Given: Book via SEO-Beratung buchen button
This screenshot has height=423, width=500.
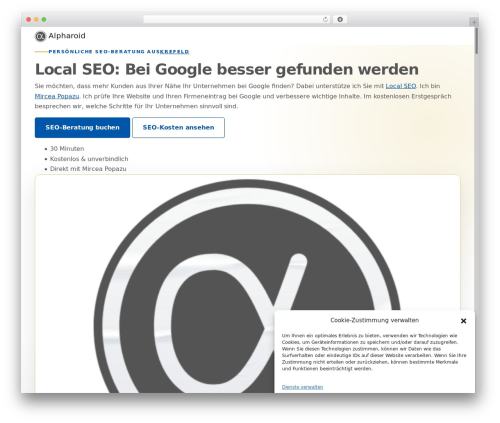Looking at the screenshot, I should (82, 127).
